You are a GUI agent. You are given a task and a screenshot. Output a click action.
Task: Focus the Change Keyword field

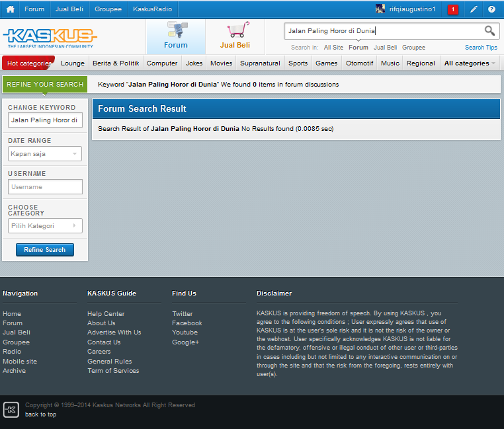pyautogui.click(x=45, y=120)
